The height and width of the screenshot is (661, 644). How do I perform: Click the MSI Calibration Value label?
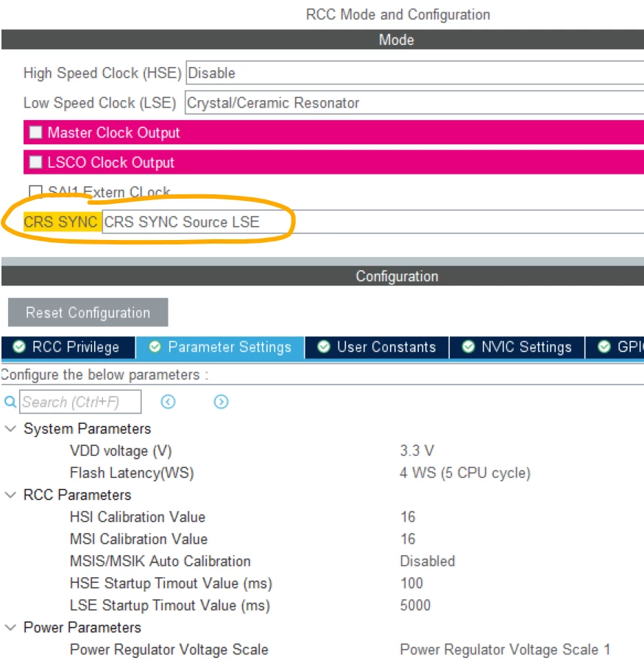138,539
